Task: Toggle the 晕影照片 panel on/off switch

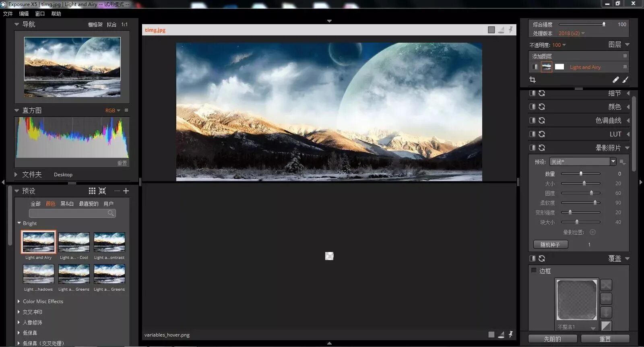Action: coord(532,148)
